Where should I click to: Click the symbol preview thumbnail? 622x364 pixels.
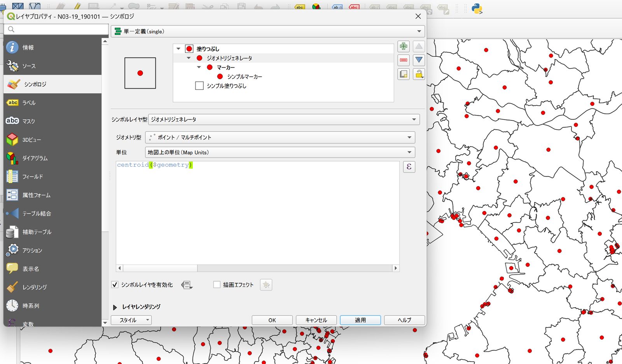pyautogui.click(x=140, y=73)
